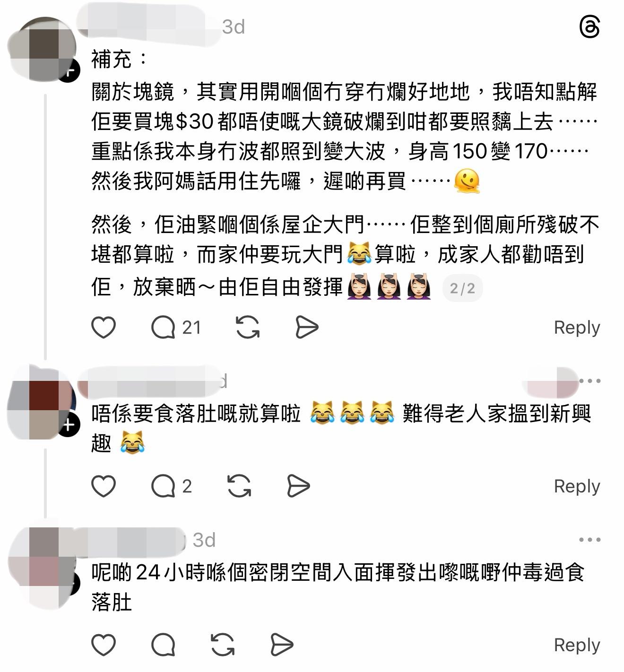This screenshot has height=672, width=624.
Task: Open more options on third comment
Action: point(589,540)
